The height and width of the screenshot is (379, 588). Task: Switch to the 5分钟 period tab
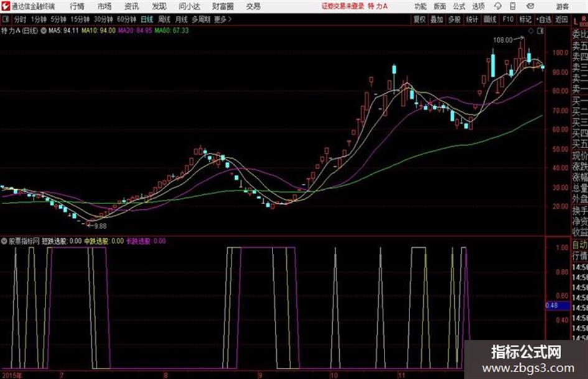(x=58, y=19)
